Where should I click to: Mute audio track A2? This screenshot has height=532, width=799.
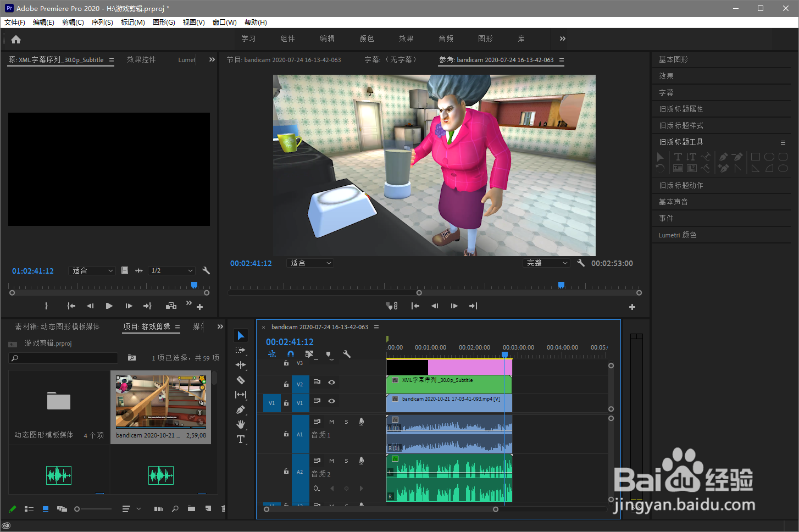coord(331,461)
